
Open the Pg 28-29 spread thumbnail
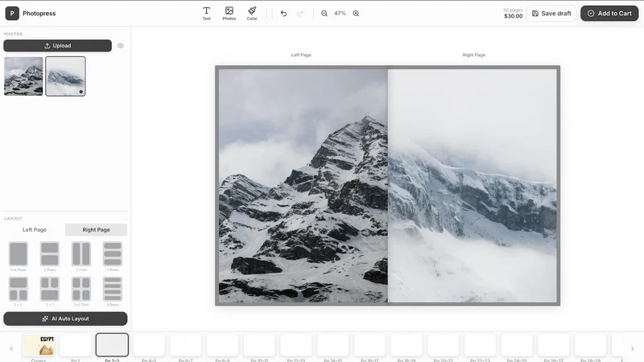click(591, 345)
